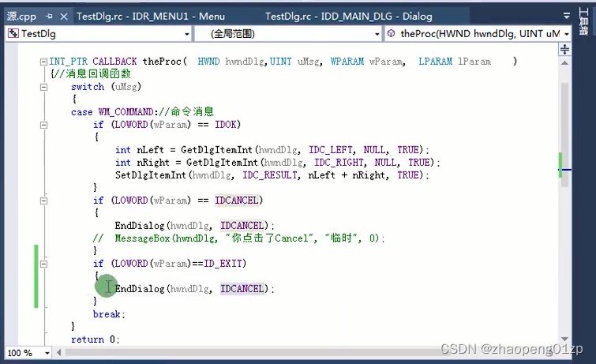This screenshot has width=596, height=364.
Task: Open the 全局范围 scope dropdown
Action: pos(377,34)
